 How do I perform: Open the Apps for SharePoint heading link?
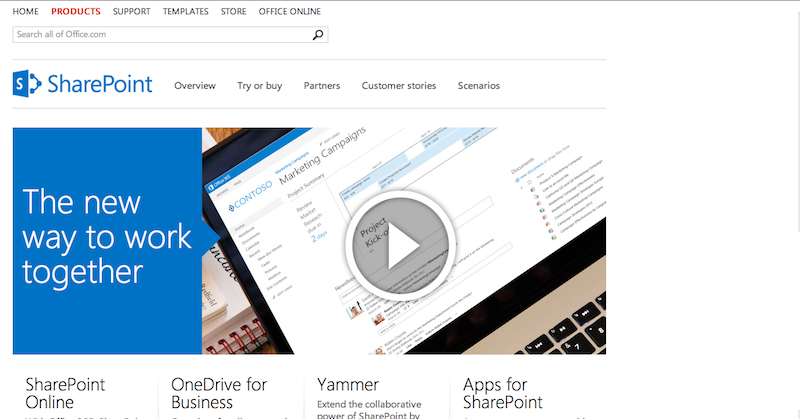pos(503,393)
